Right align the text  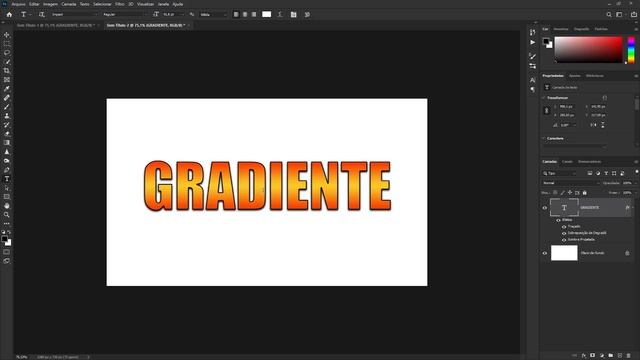click(254, 14)
